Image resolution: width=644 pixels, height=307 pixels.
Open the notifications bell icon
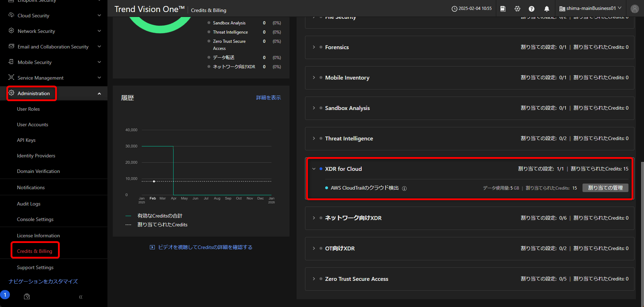click(x=547, y=9)
